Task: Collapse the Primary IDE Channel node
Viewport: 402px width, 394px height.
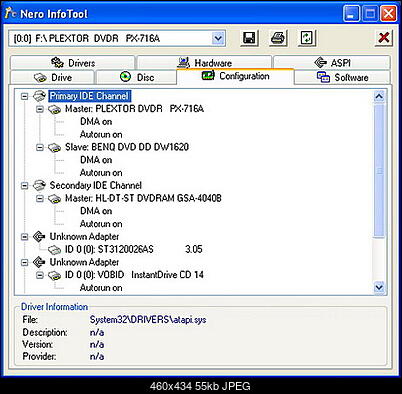Action: pos(24,96)
